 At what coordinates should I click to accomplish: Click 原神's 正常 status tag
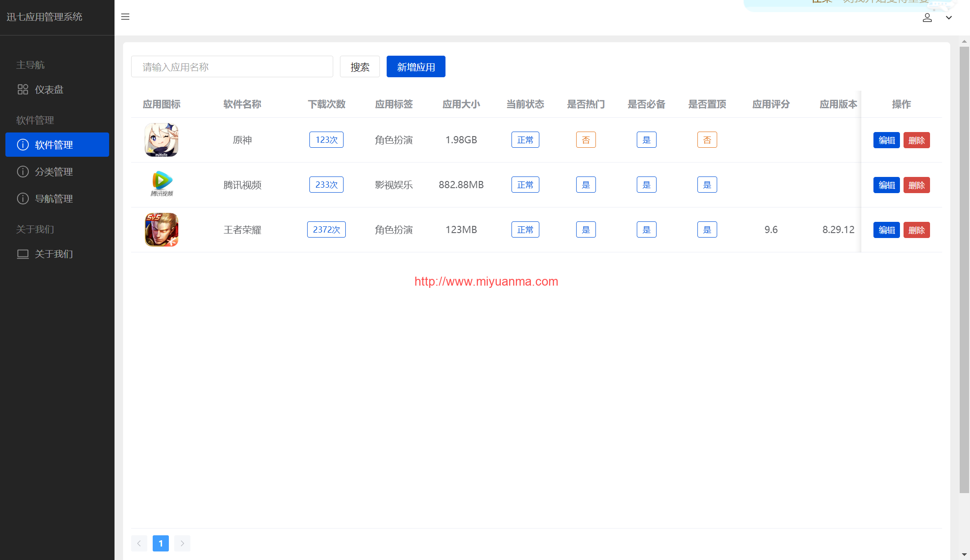click(525, 140)
